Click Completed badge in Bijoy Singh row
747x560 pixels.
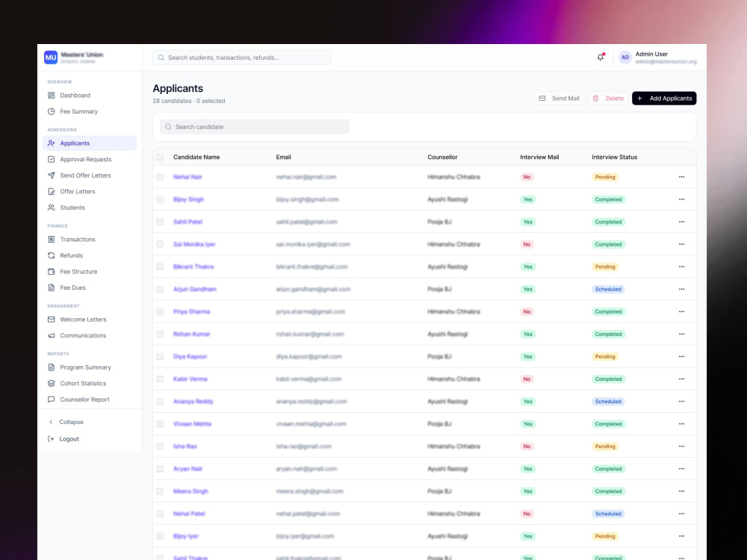tap(608, 199)
